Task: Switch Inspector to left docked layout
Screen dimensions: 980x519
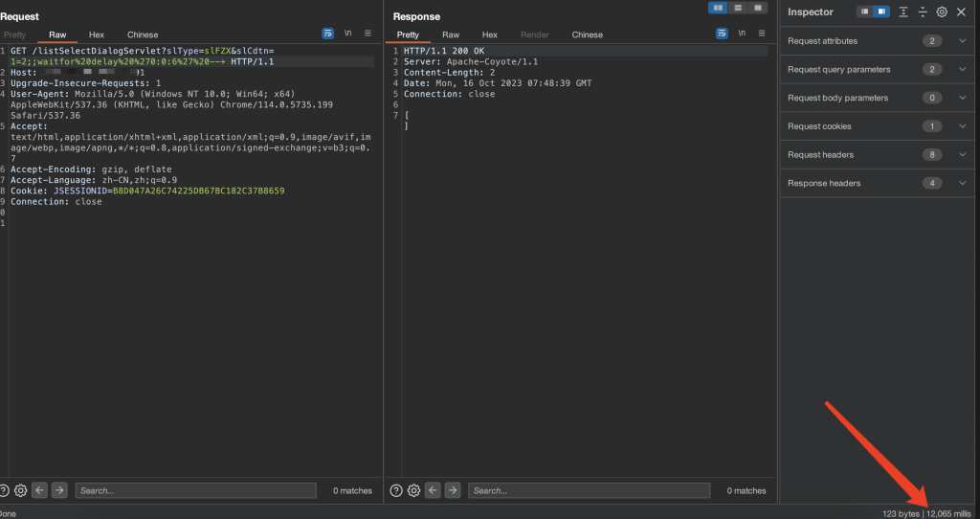Action: pyautogui.click(x=864, y=11)
